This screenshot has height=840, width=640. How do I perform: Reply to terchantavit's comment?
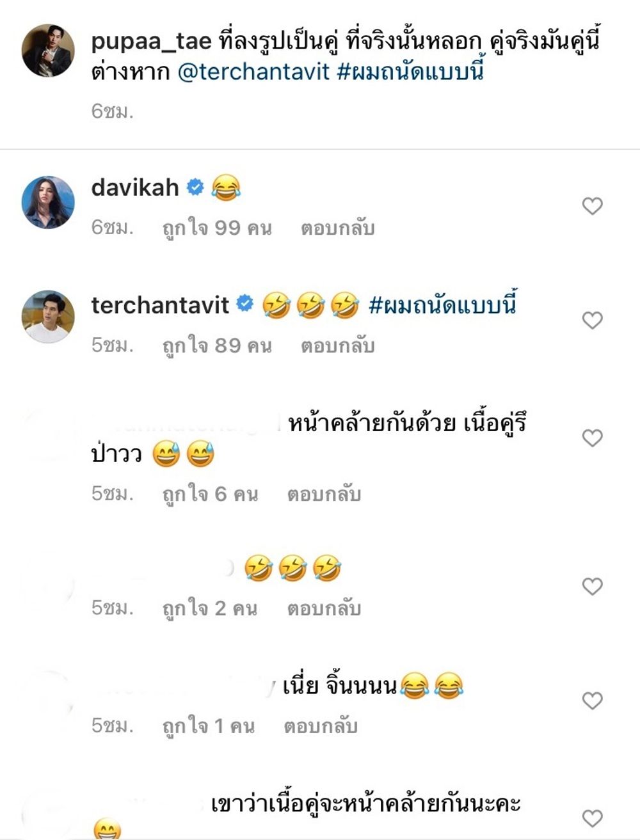click(x=337, y=345)
